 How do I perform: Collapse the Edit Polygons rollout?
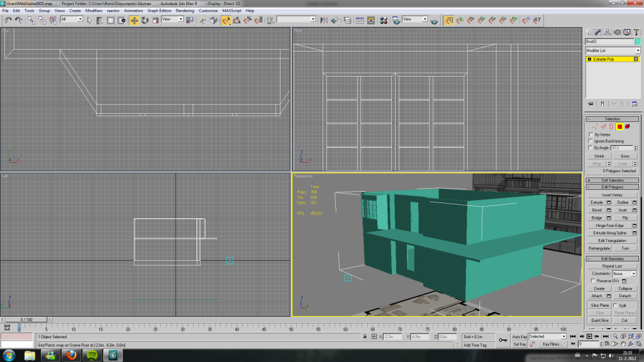(612, 187)
